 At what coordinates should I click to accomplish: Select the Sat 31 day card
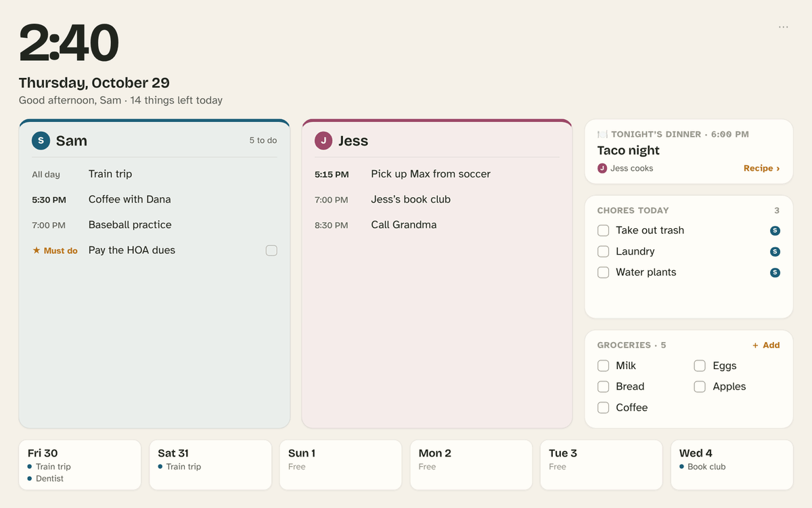(x=210, y=465)
